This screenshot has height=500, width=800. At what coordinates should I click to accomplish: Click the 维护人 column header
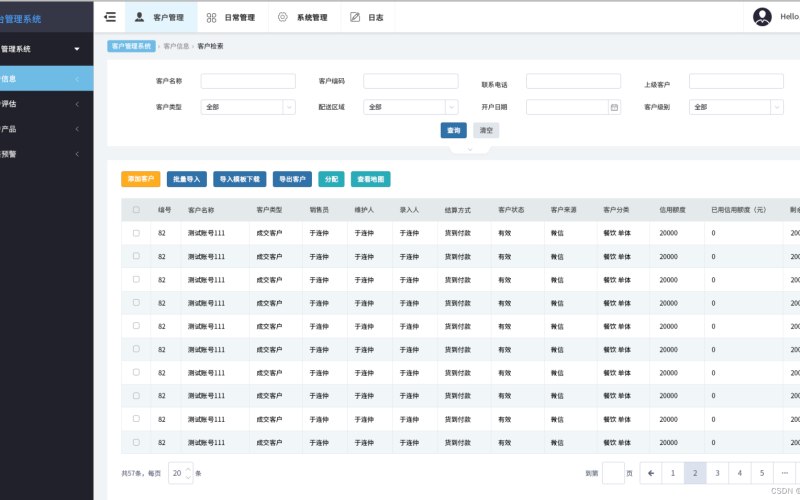pyautogui.click(x=364, y=210)
